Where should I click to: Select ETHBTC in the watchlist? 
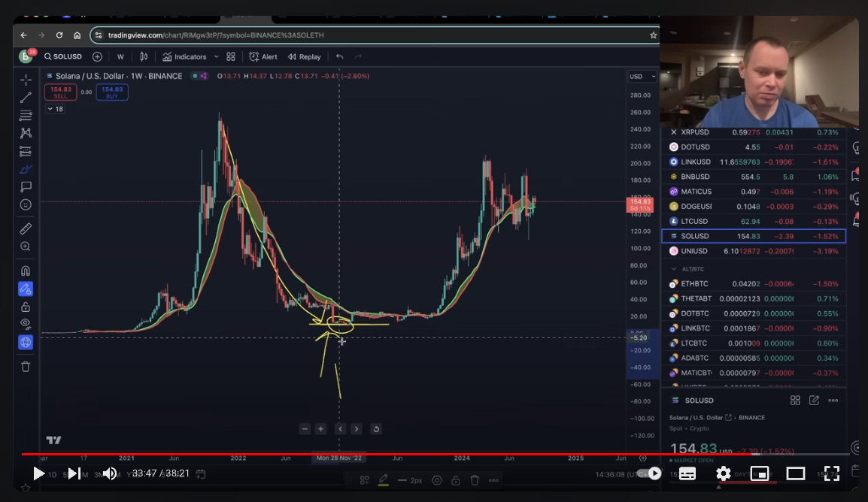(x=754, y=283)
